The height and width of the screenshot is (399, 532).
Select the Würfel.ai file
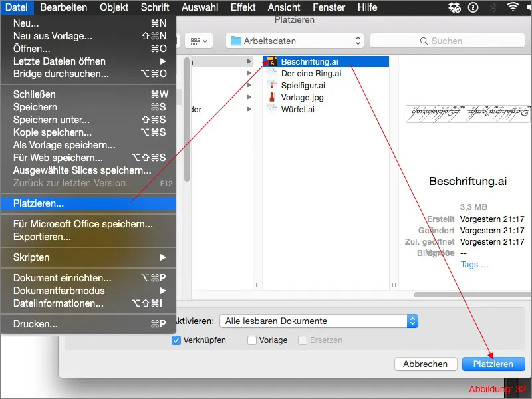[326, 110]
